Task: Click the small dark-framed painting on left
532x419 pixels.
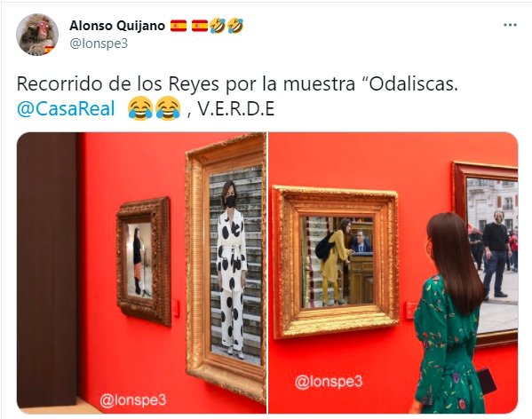Action: (x=144, y=261)
